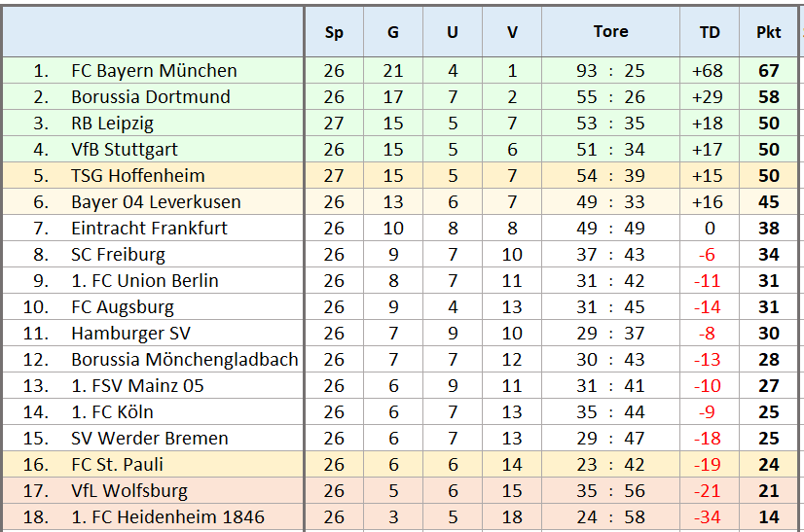Select Heidenheim's -34 goal difference cell

710,517
